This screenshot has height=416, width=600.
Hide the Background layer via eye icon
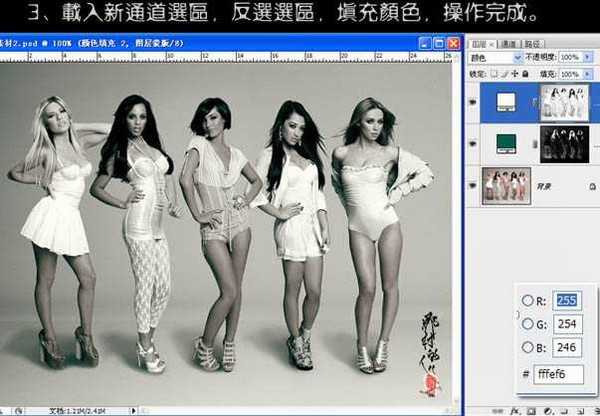(473, 184)
